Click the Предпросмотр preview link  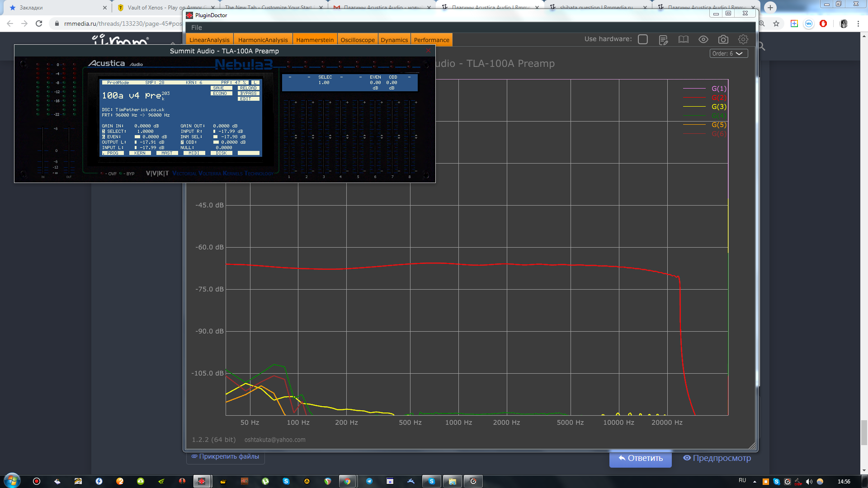point(717,458)
